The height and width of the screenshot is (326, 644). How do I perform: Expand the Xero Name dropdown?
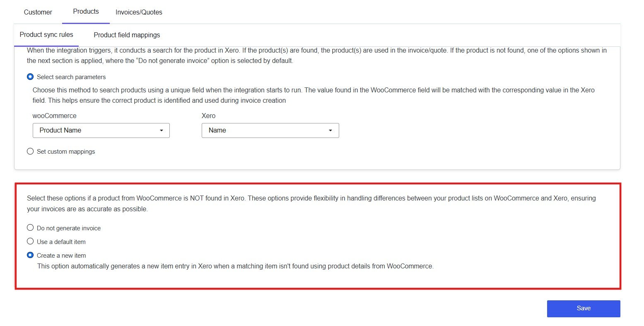tap(270, 130)
